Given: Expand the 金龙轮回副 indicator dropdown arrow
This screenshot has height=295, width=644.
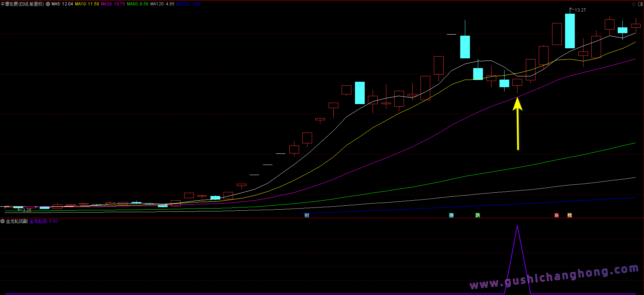Looking at the screenshot, I should tap(3, 221).
